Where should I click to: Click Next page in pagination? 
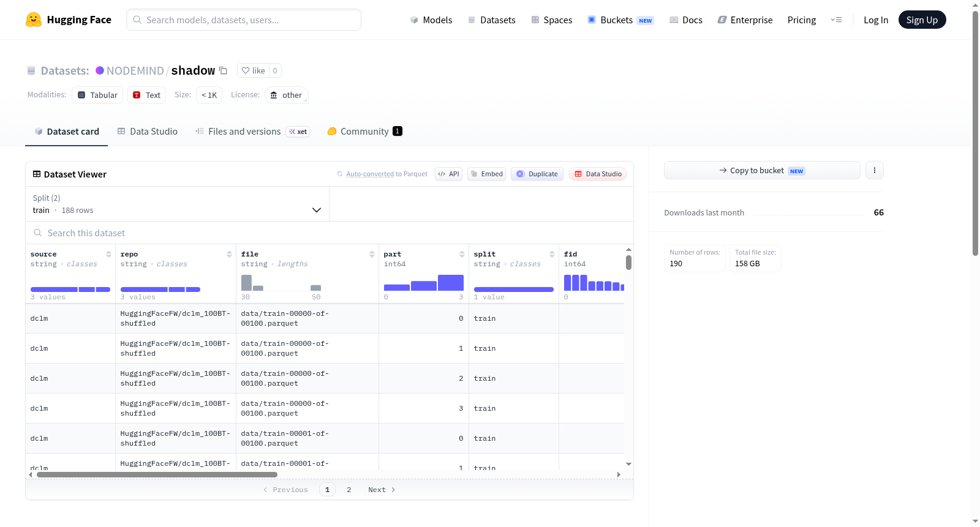click(x=382, y=490)
